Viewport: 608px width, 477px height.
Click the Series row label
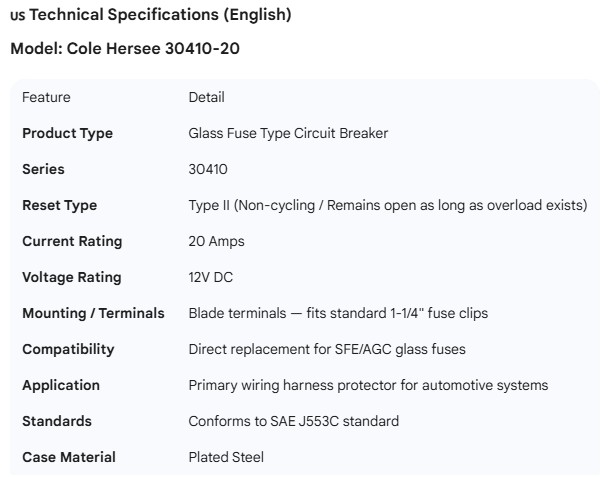(43, 169)
